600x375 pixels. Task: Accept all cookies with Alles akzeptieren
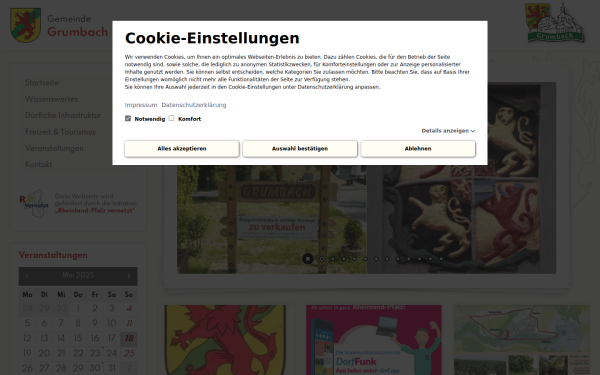(182, 148)
